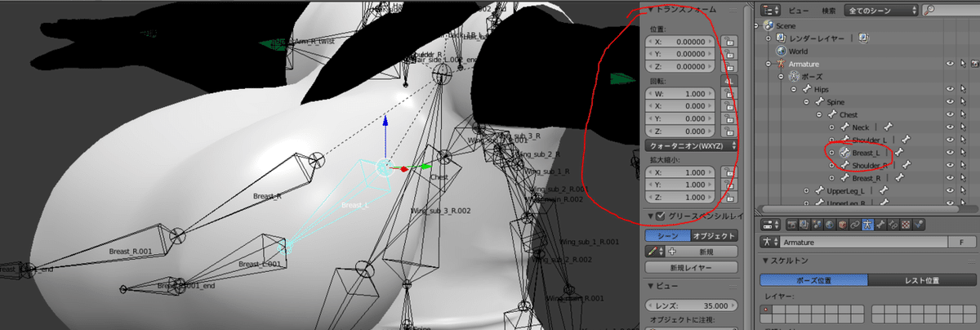Open the Render properties tab icon
The image size is (980, 330).
click(x=792, y=225)
